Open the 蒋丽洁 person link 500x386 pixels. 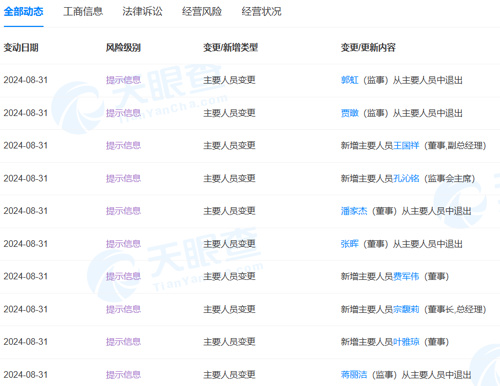(x=354, y=375)
